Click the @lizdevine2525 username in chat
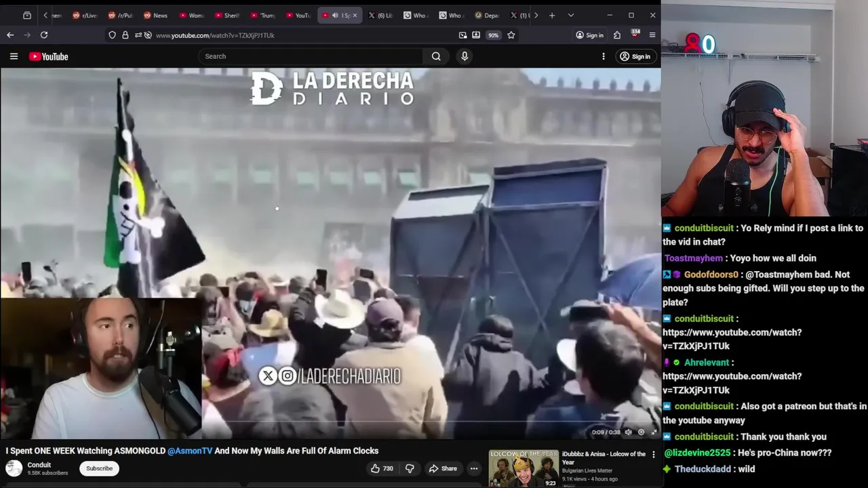Viewport: 868px width, 488px height. [x=697, y=453]
